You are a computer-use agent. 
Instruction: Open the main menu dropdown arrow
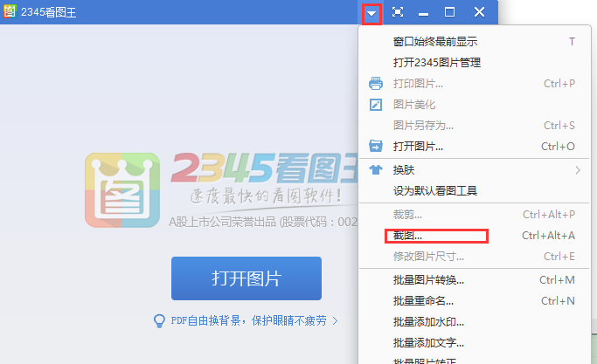(371, 14)
